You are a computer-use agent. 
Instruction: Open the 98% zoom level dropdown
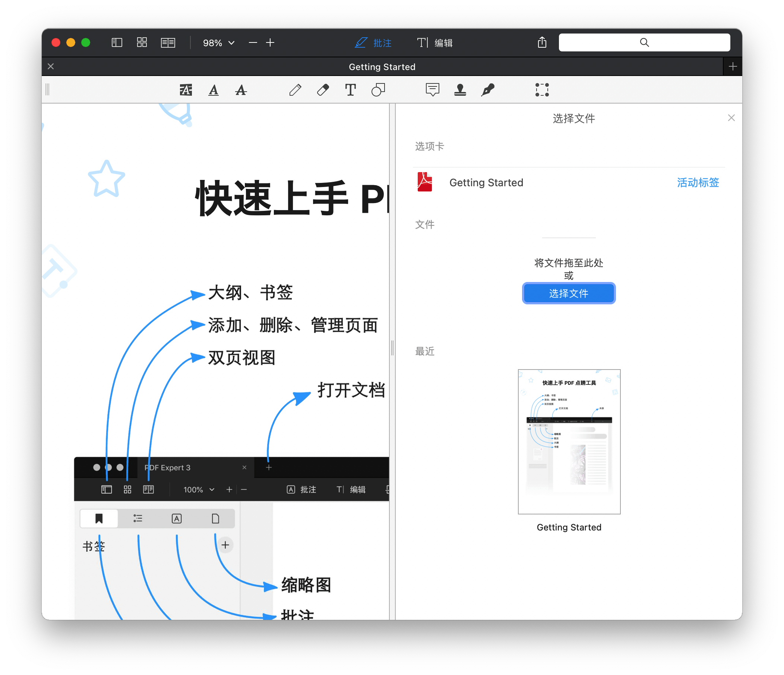[x=219, y=43]
